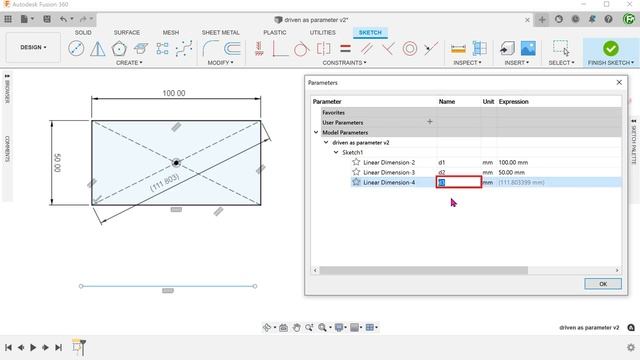The height and width of the screenshot is (360, 640).
Task: Switch to the Plastic tab
Action: tap(275, 33)
